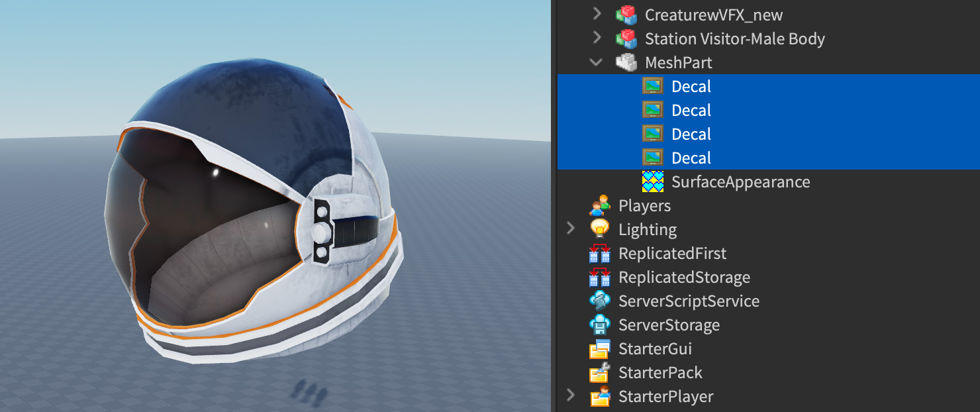980x412 pixels.
Task: Select the Players label
Action: [644, 205]
